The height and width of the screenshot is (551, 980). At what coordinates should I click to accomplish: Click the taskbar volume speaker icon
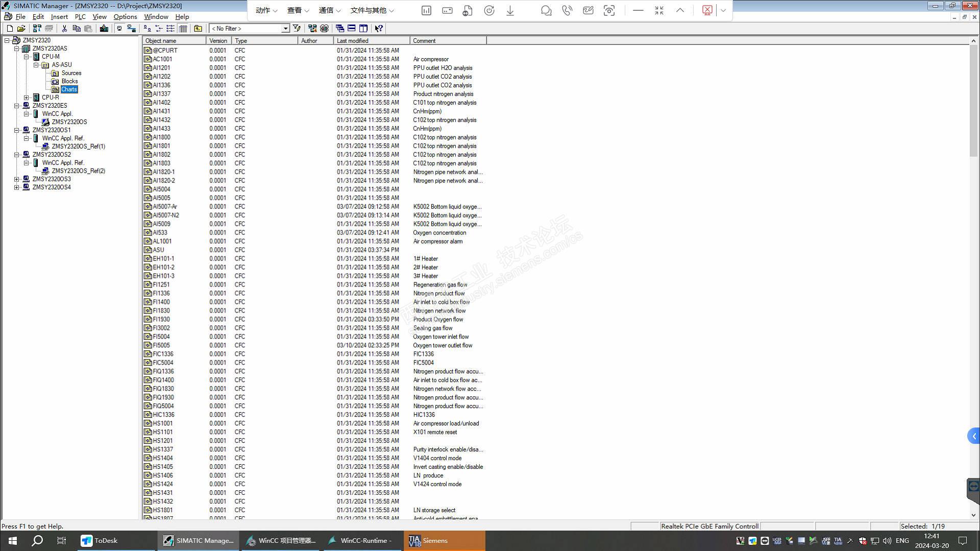[x=887, y=540]
